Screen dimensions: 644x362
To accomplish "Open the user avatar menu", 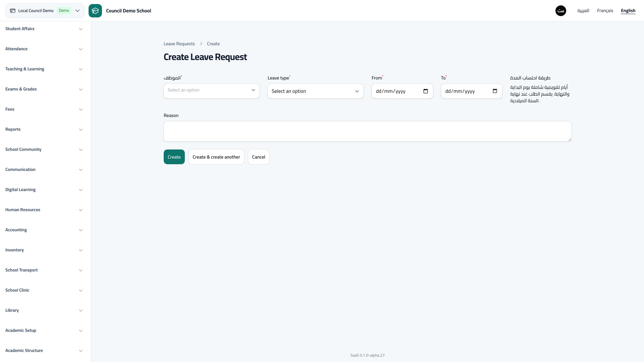I will point(561,11).
